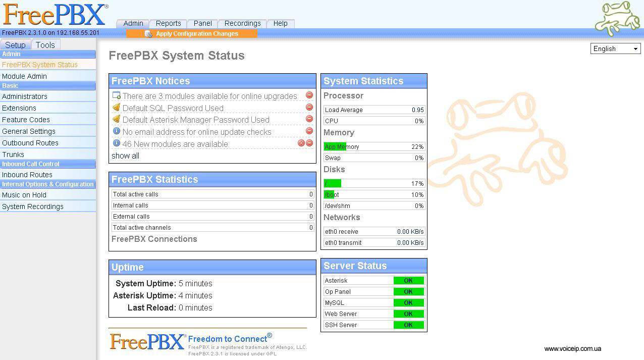Open the English language dropdown
644x360 pixels.
(615, 48)
